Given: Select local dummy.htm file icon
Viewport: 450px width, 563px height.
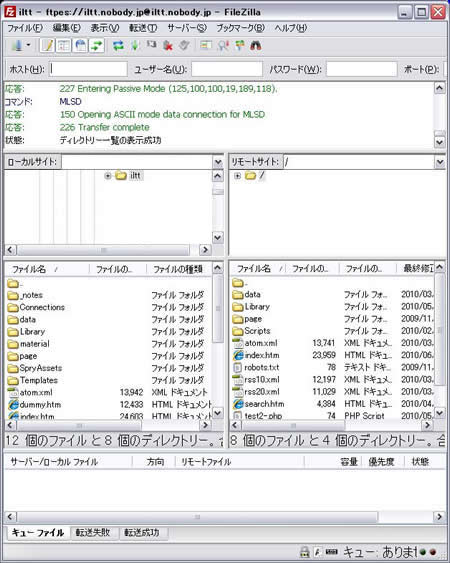Looking at the screenshot, I should (13, 405).
